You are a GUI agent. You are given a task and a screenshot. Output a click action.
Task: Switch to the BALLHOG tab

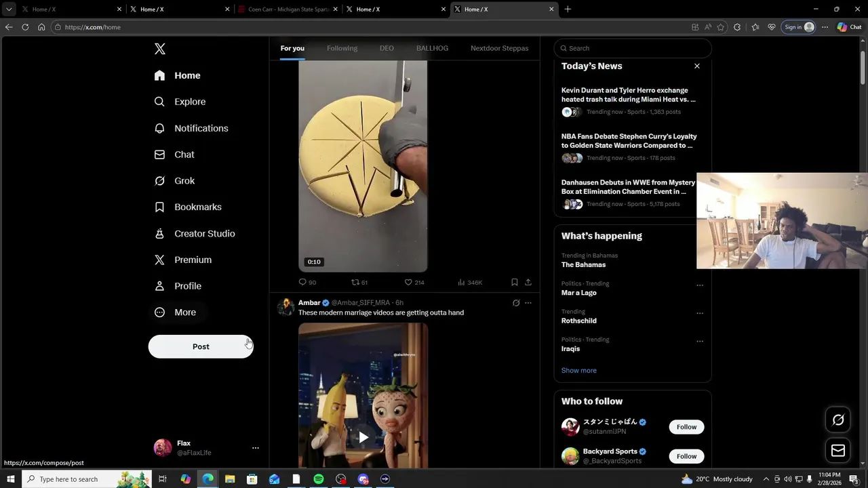tap(432, 48)
